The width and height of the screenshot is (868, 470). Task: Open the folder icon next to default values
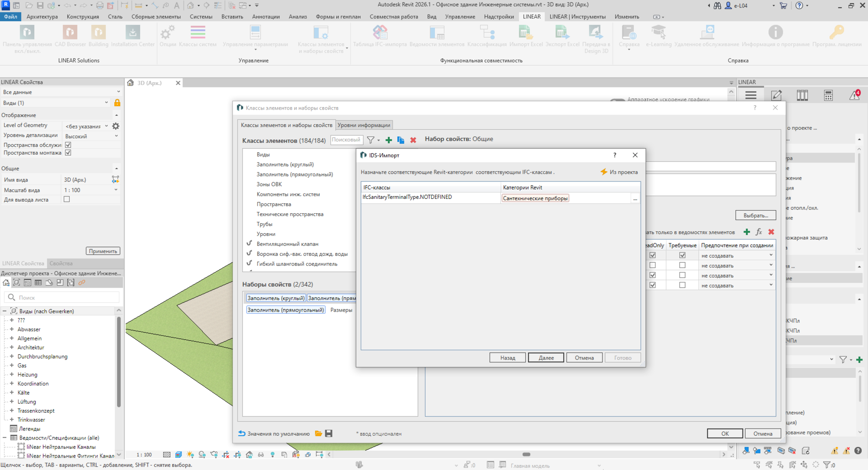pyautogui.click(x=318, y=433)
